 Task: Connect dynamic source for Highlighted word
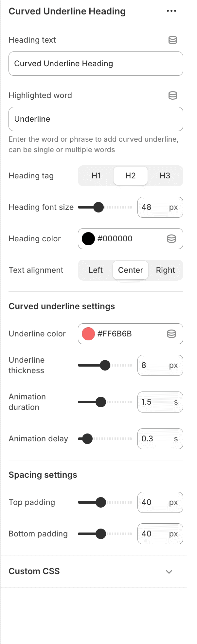[x=172, y=95]
